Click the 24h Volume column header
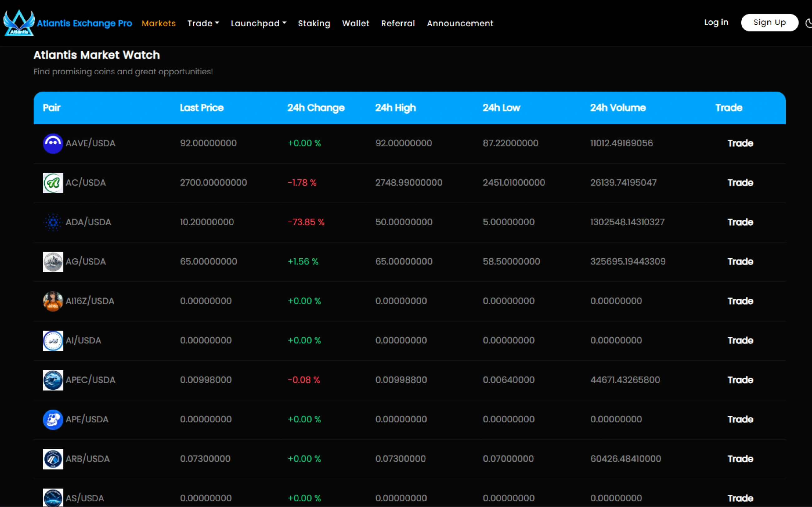The width and height of the screenshot is (812, 507). point(618,108)
